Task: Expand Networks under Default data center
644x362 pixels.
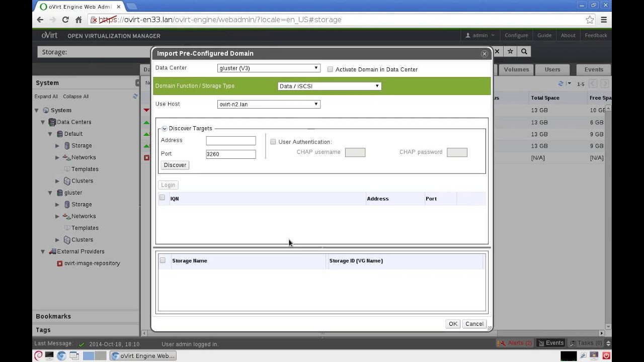Action: 57,157
